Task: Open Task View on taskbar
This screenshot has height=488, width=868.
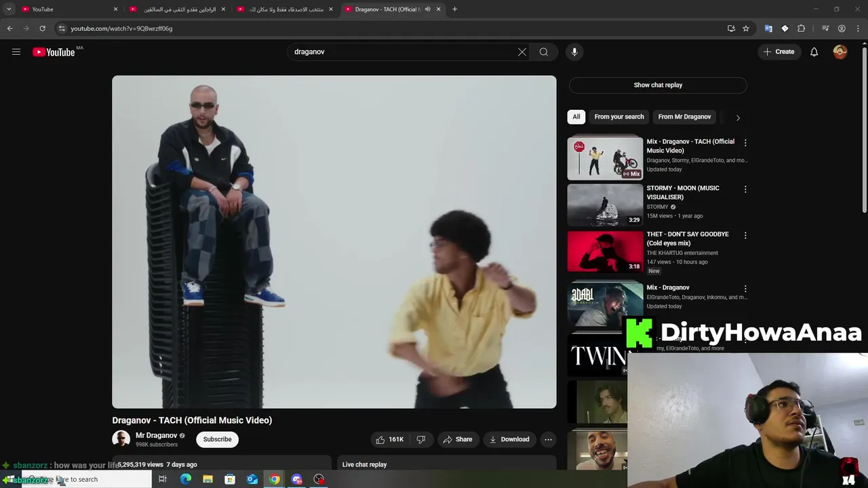Action: (163, 479)
